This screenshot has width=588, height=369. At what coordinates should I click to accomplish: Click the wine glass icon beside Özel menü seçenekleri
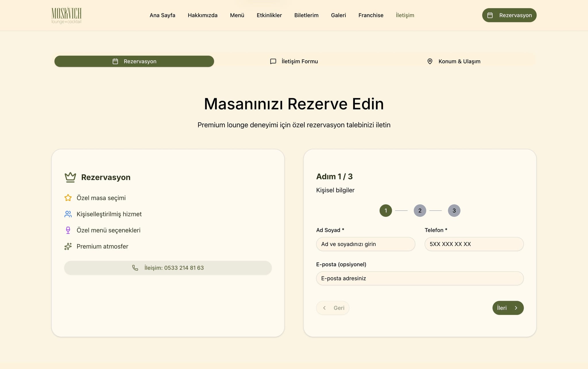click(x=68, y=230)
